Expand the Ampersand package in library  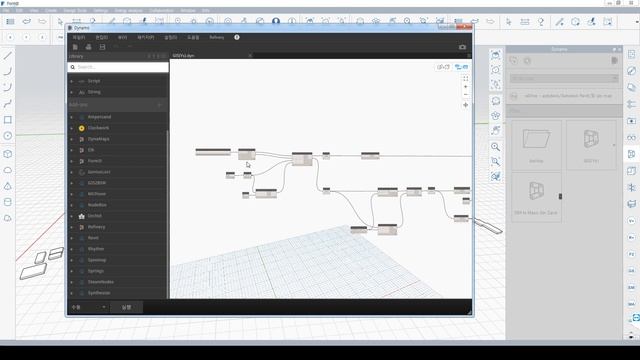point(72,117)
